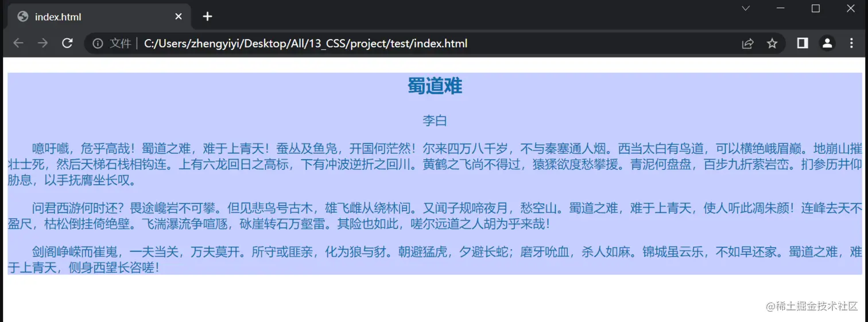Minimize the browser window
Image resolution: width=868 pixels, height=322 pixels.
click(x=780, y=9)
